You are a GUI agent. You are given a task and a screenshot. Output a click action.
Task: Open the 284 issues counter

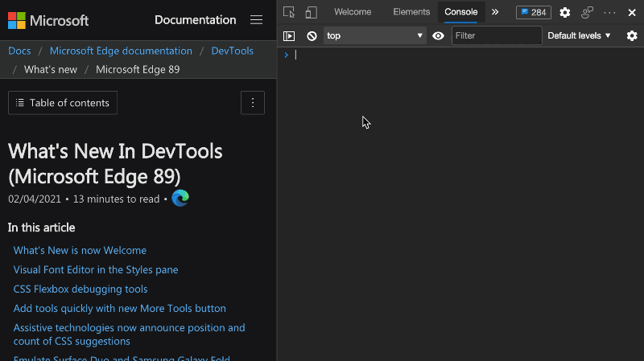pos(534,12)
